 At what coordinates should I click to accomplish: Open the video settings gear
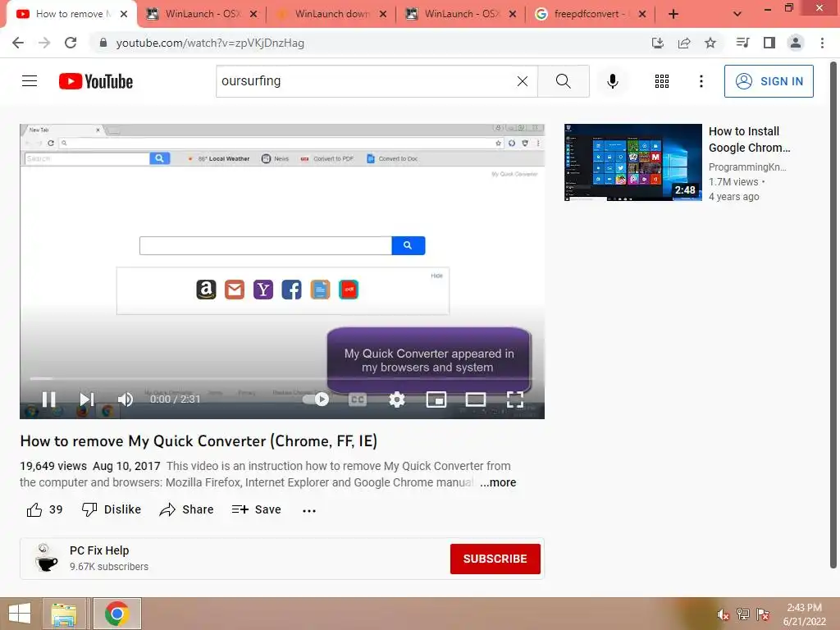coord(397,399)
